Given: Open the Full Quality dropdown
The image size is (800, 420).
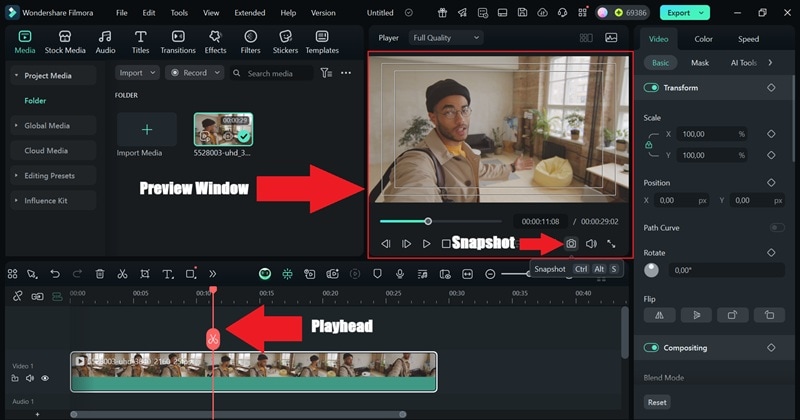Looking at the screenshot, I should [x=446, y=38].
